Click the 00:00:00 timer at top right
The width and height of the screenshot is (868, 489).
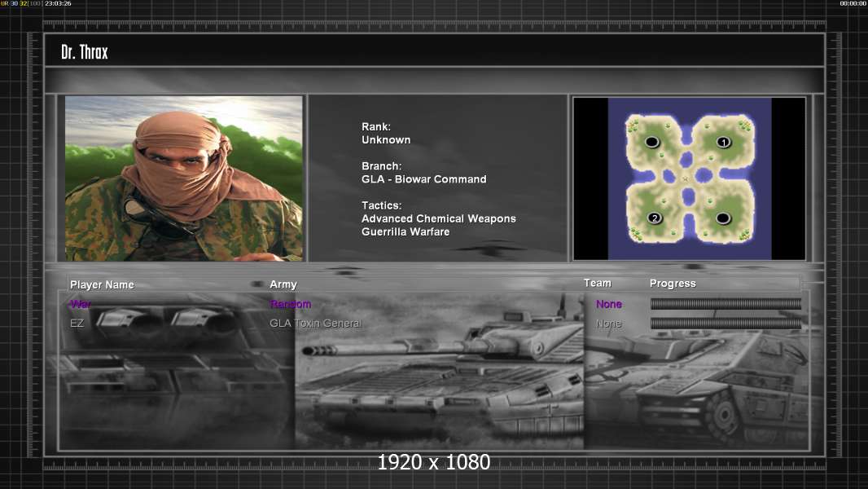[853, 4]
